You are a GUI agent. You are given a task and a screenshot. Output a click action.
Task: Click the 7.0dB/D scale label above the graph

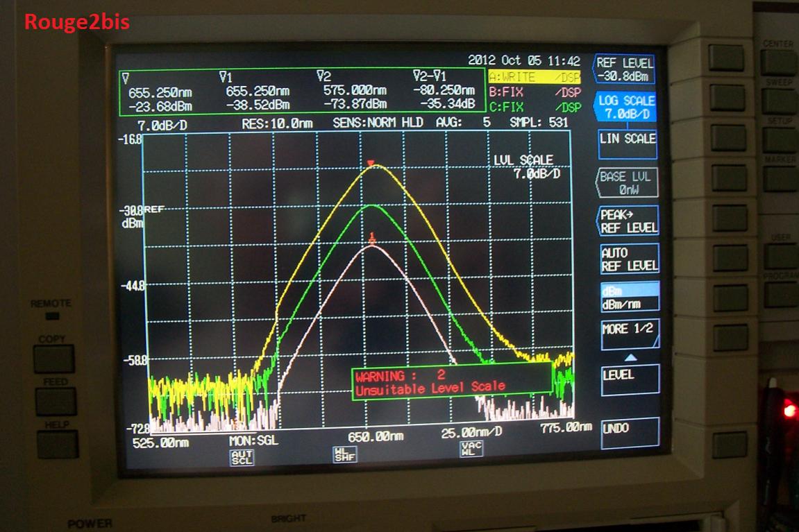coord(162,126)
